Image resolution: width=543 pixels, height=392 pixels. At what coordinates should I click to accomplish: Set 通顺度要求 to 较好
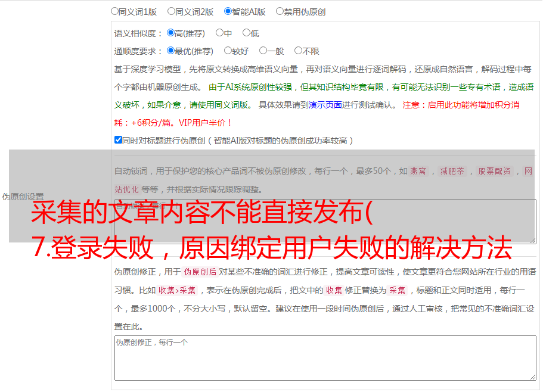[x=228, y=51]
